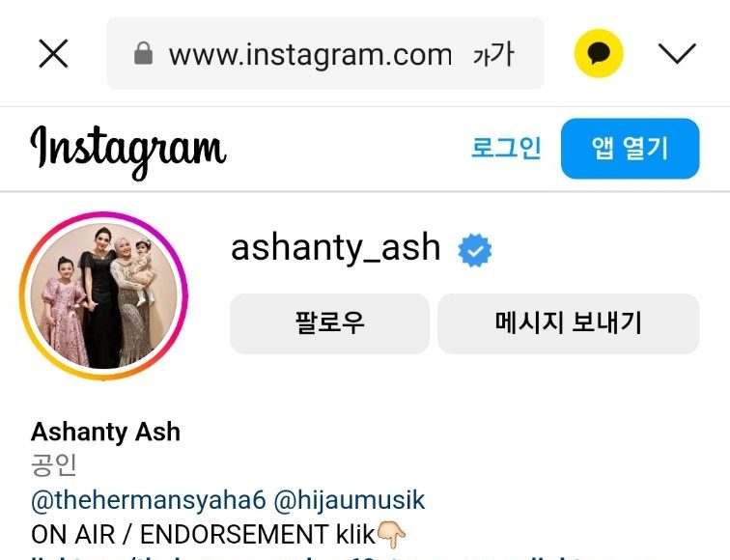The image size is (730, 560).
Task: Tap the padlock security icon
Action: (143, 53)
